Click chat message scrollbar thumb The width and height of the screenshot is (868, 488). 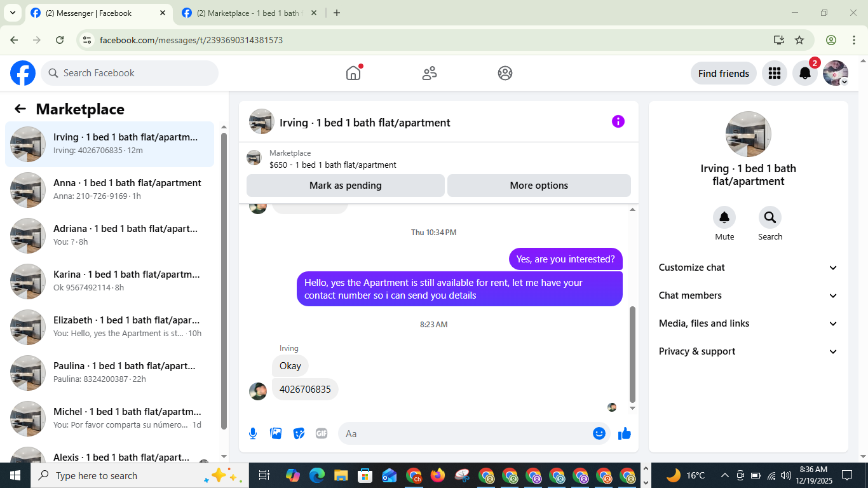point(632,355)
